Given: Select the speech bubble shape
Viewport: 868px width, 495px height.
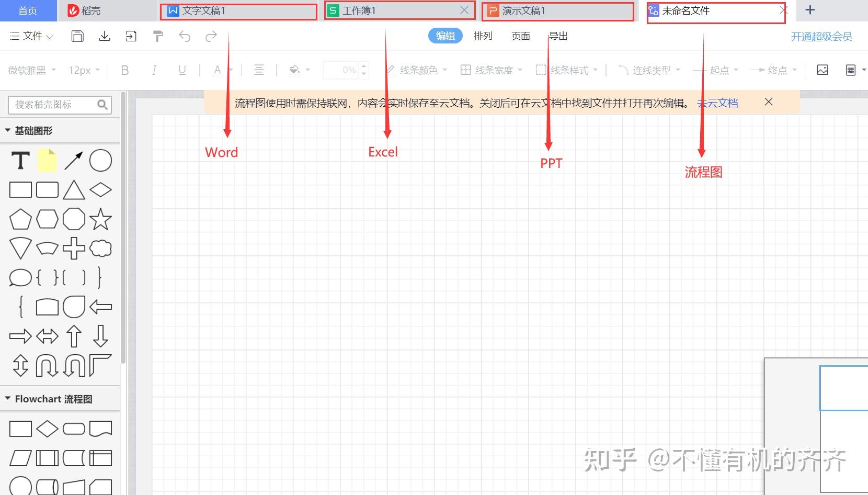Looking at the screenshot, I should [x=20, y=278].
